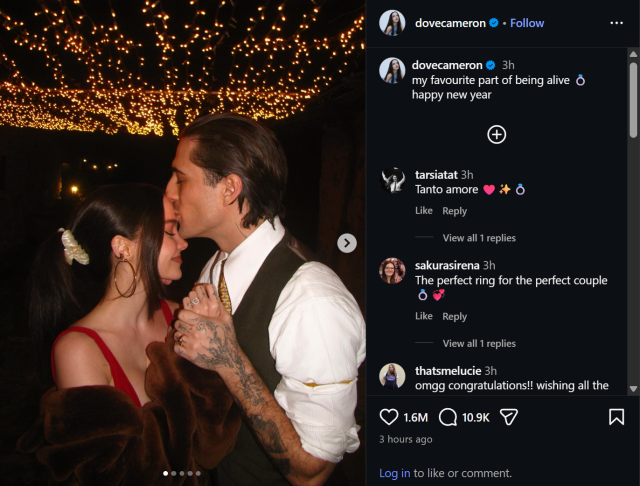Open the three-dot more options menu
The height and width of the screenshot is (486, 640).
click(616, 23)
